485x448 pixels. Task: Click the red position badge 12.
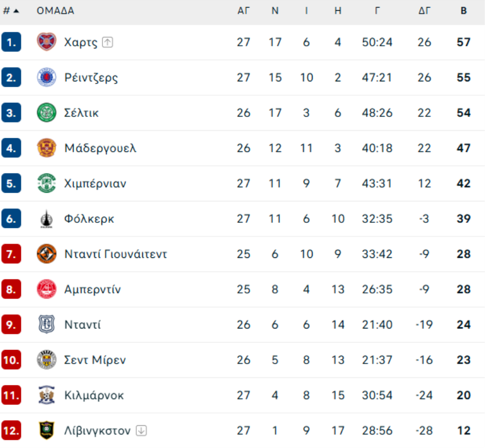tap(11, 431)
